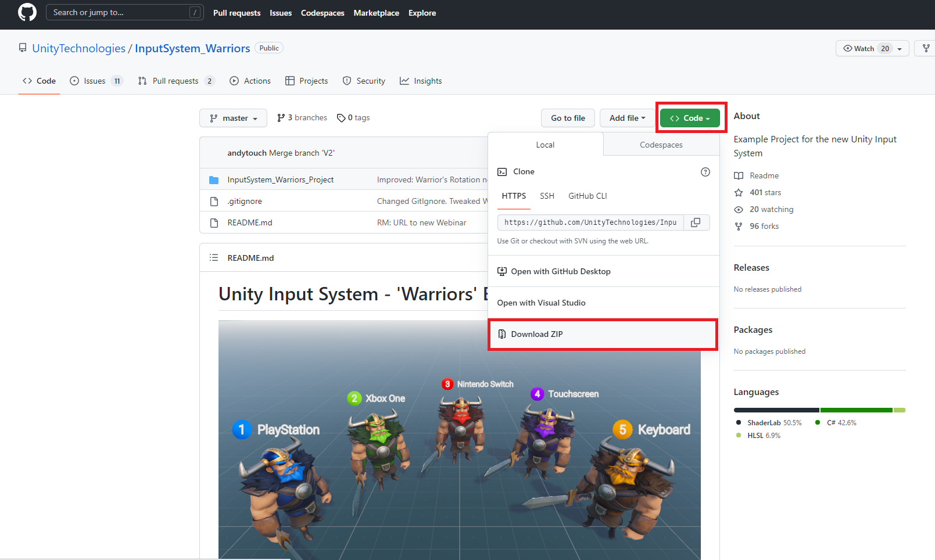Switch to the Code repository tab
This screenshot has height=560, width=935.
click(x=39, y=81)
